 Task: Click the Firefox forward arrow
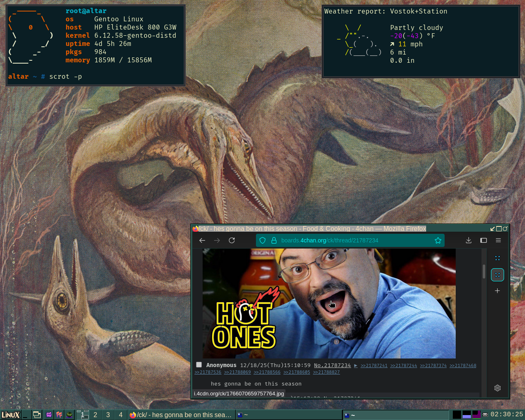coord(217,240)
